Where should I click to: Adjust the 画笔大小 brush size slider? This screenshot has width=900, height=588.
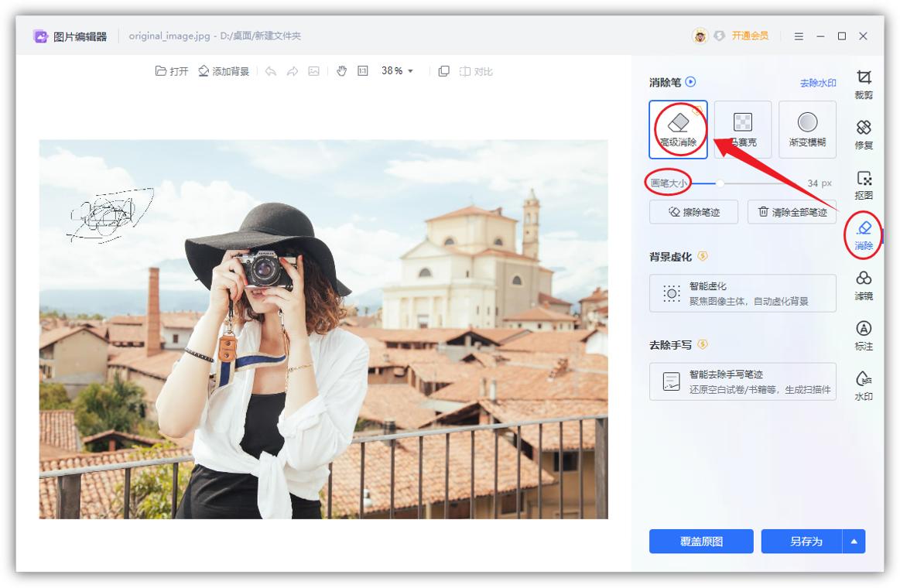pos(721,183)
